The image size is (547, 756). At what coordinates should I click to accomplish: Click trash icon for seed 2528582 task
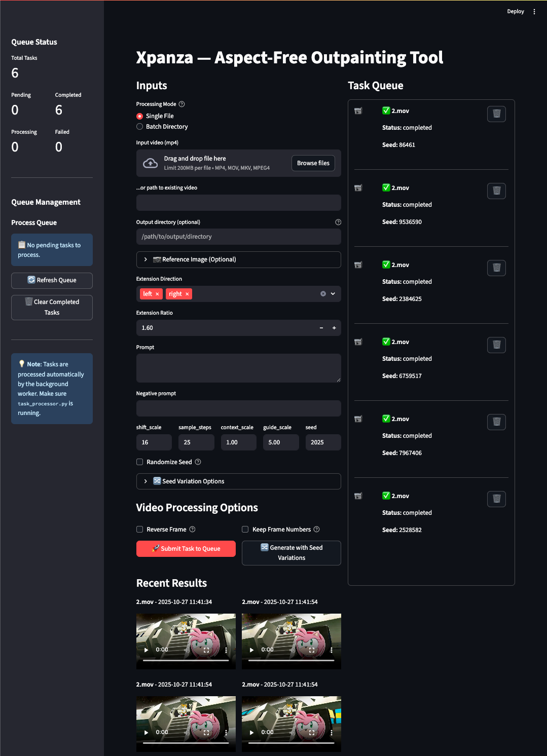click(x=496, y=499)
